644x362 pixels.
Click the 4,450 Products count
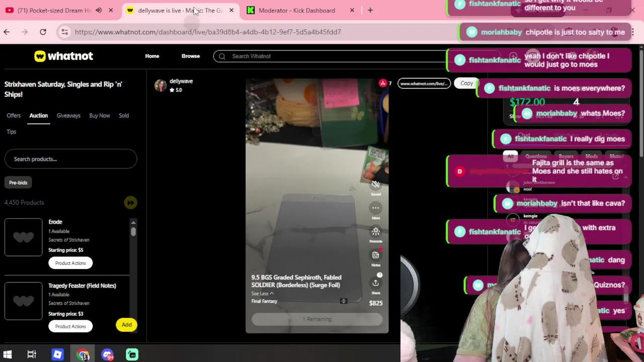(24, 203)
